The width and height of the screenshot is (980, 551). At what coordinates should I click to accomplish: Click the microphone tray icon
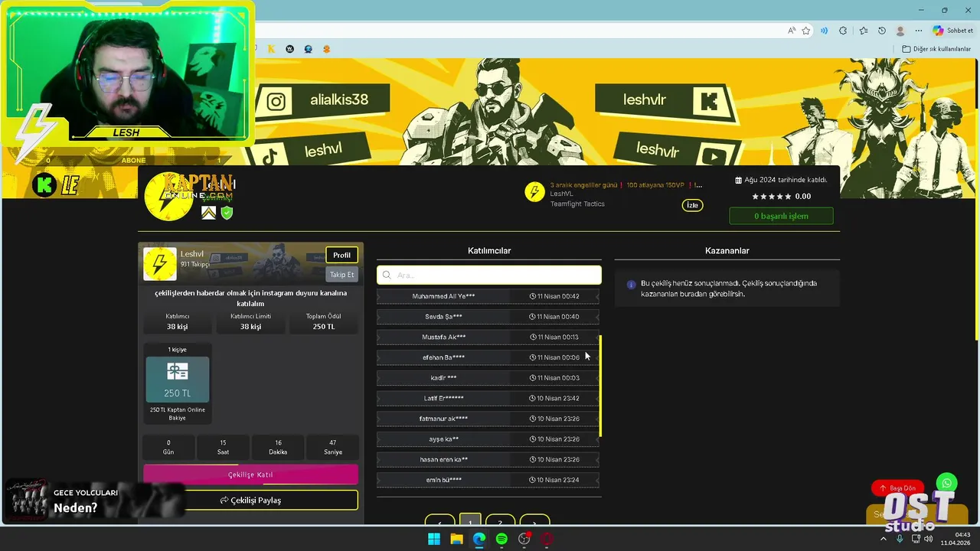tap(900, 539)
